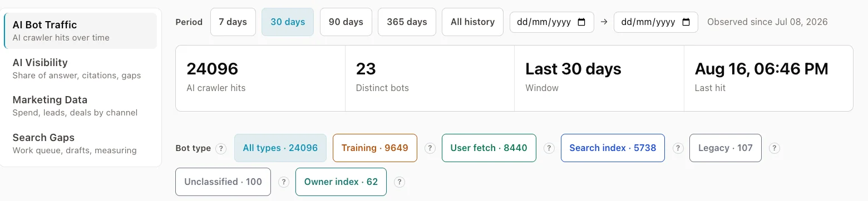Open help icon after Legacy chip
This screenshot has height=201, width=868.
coord(774,148)
